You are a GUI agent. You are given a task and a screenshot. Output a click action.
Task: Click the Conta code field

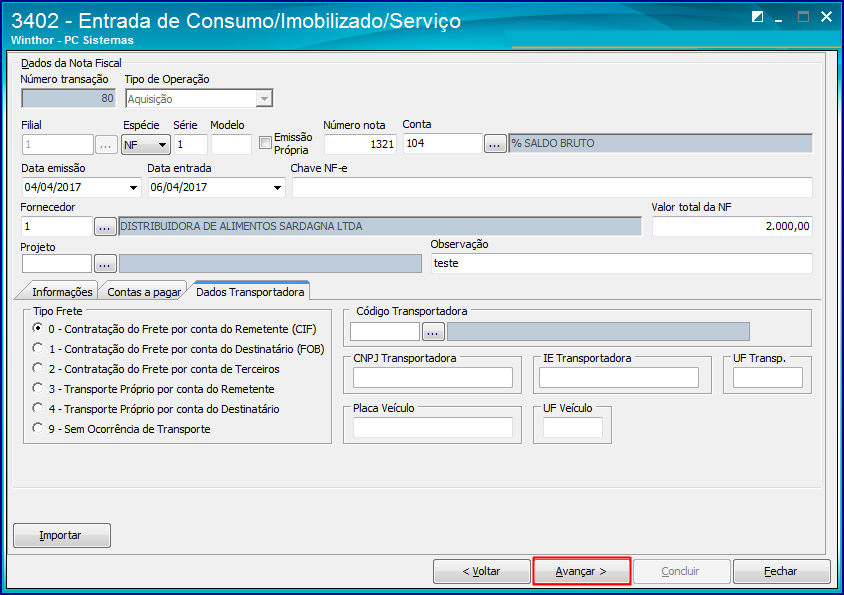pos(442,144)
